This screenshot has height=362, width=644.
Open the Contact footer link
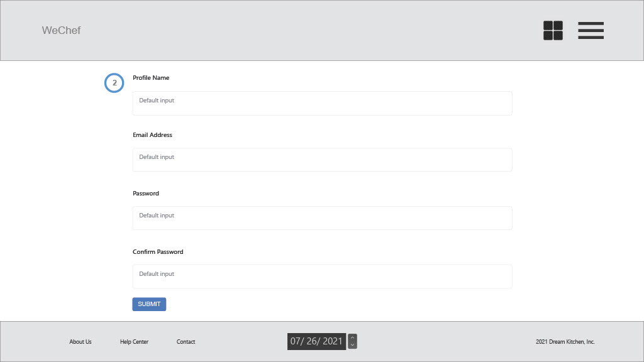(186, 341)
